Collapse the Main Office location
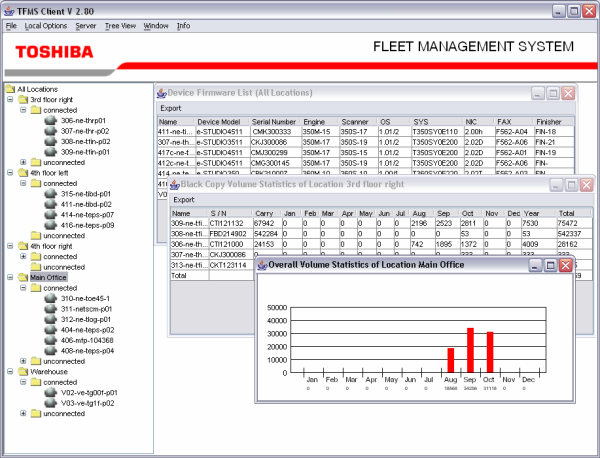This screenshot has width=600, height=458. pyautogui.click(x=10, y=277)
